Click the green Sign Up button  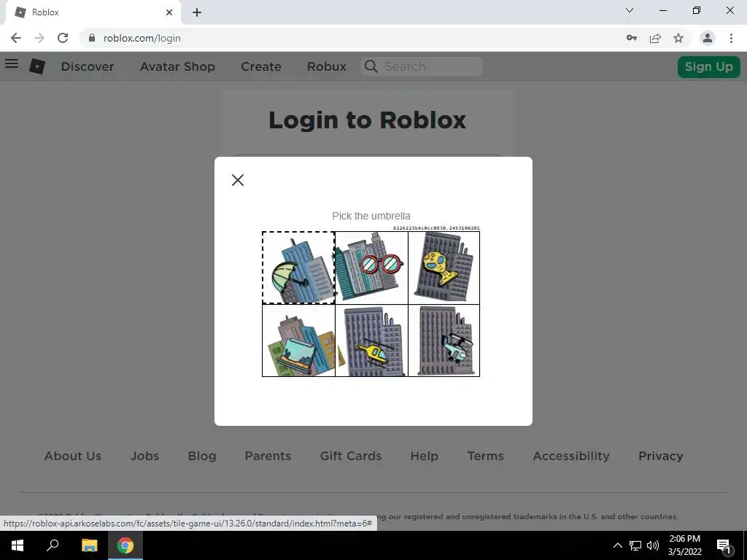708,66
